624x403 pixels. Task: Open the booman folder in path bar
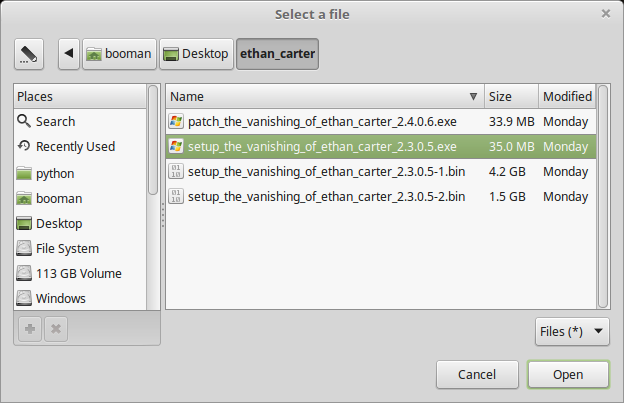click(119, 54)
